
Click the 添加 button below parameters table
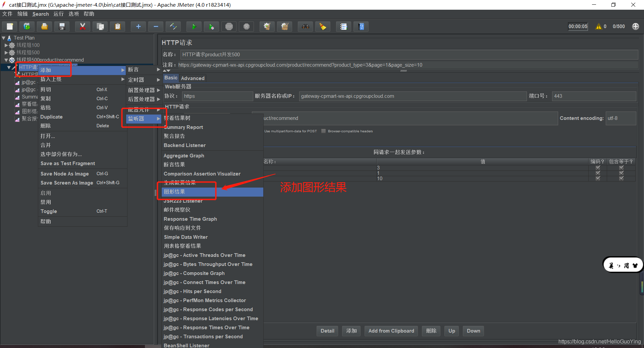352,331
